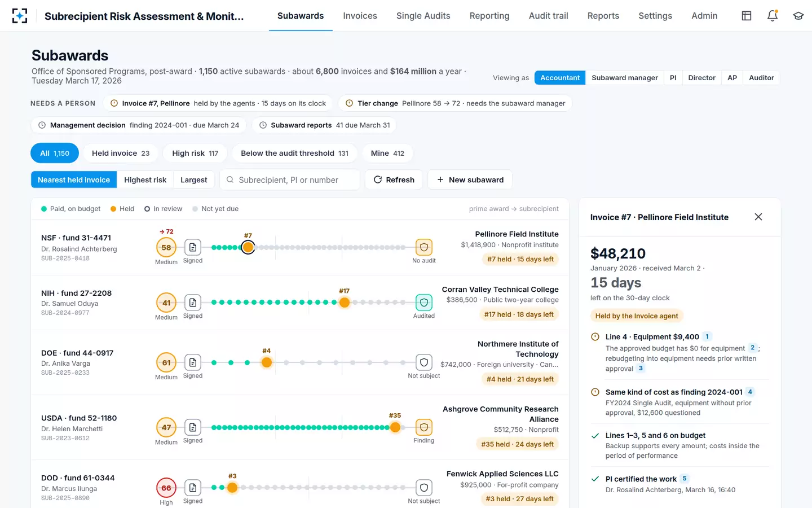Click the graduation cap help icon
Image resolution: width=812 pixels, height=508 pixels.
(798, 16)
